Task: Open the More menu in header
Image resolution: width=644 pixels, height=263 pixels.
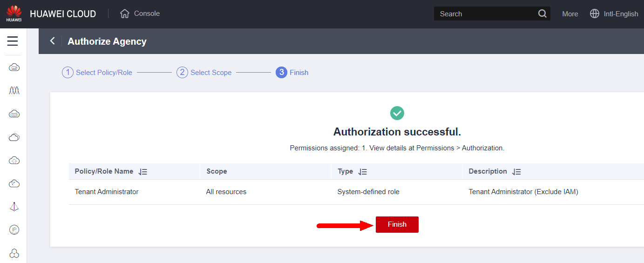Action: click(570, 14)
